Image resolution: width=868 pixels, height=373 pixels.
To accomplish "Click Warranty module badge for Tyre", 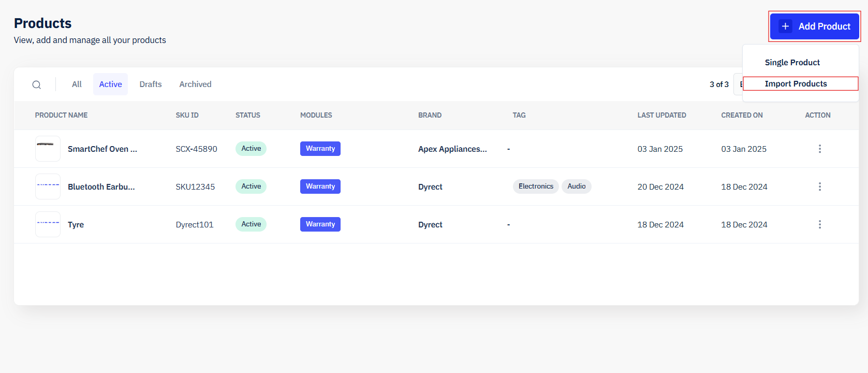I will (320, 224).
